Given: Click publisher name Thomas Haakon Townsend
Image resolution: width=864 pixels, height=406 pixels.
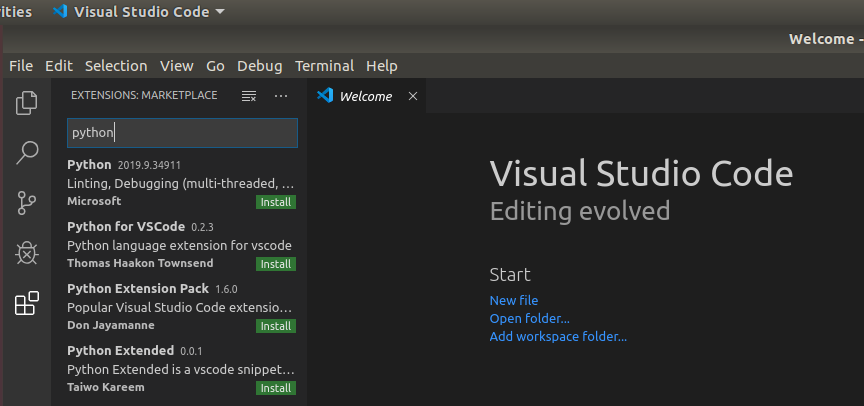Looking at the screenshot, I should coord(140,263).
